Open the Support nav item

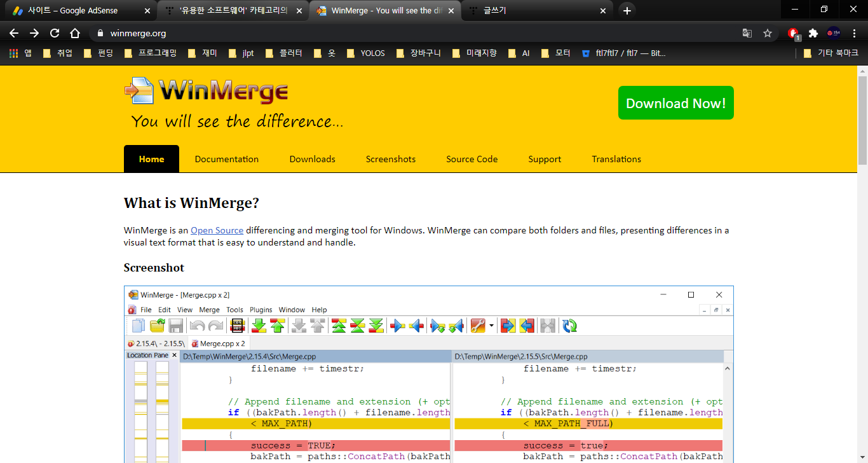[545, 159]
